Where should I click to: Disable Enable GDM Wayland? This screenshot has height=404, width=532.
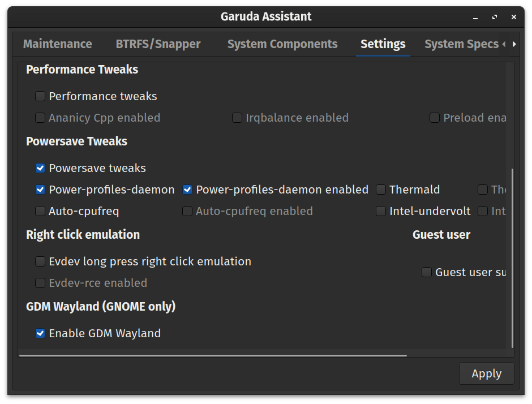pyautogui.click(x=40, y=333)
